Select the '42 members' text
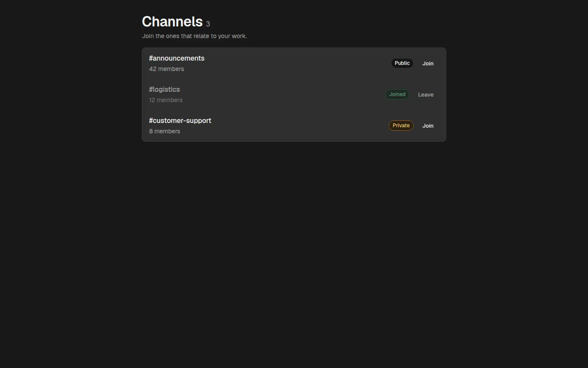588x368 pixels. pos(166,69)
